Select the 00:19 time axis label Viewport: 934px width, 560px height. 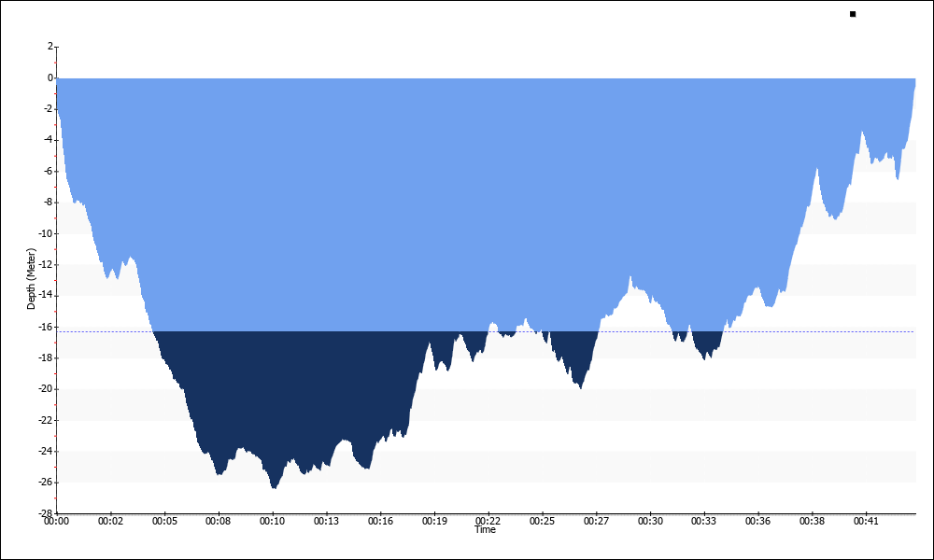pos(434,521)
